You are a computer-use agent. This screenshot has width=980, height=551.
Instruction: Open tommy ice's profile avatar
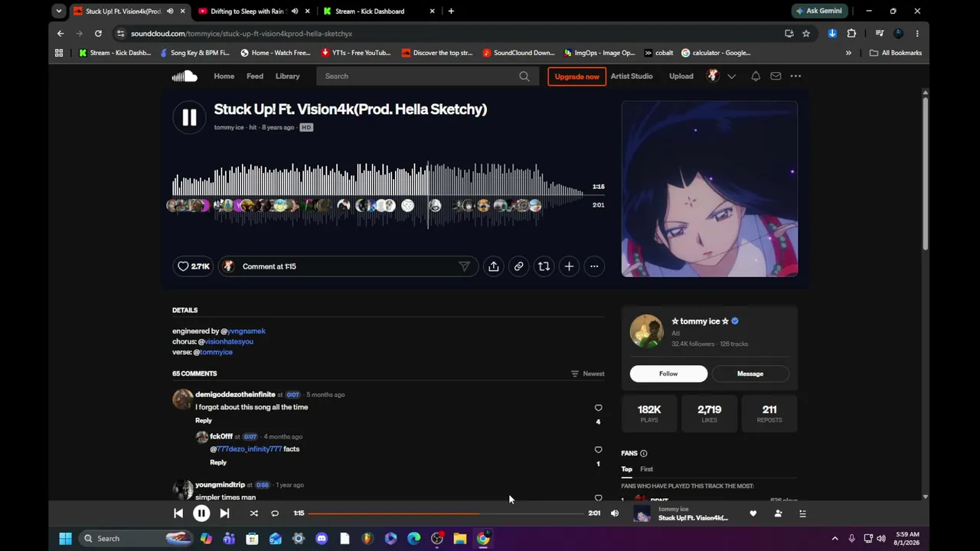647,331
